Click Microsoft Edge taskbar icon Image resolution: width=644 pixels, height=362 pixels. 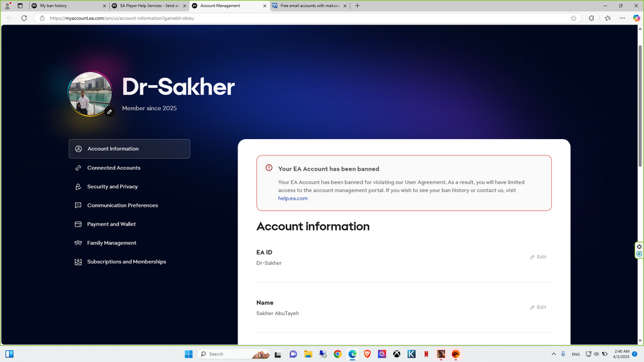tap(352, 354)
